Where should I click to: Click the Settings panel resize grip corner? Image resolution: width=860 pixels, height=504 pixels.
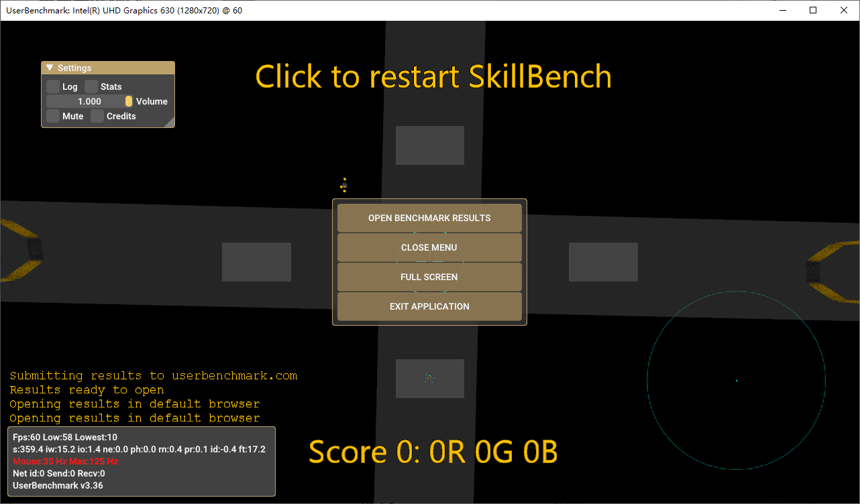pos(170,123)
